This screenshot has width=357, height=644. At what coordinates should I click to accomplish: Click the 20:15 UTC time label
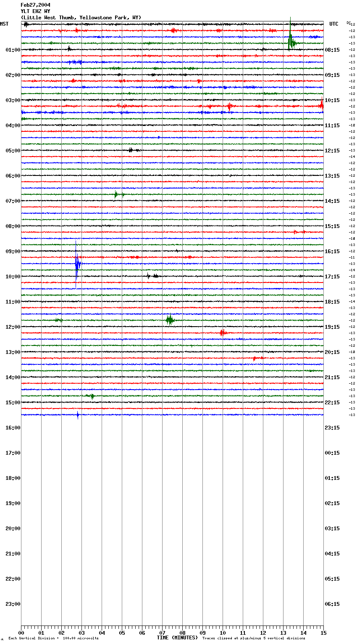pos(332,352)
